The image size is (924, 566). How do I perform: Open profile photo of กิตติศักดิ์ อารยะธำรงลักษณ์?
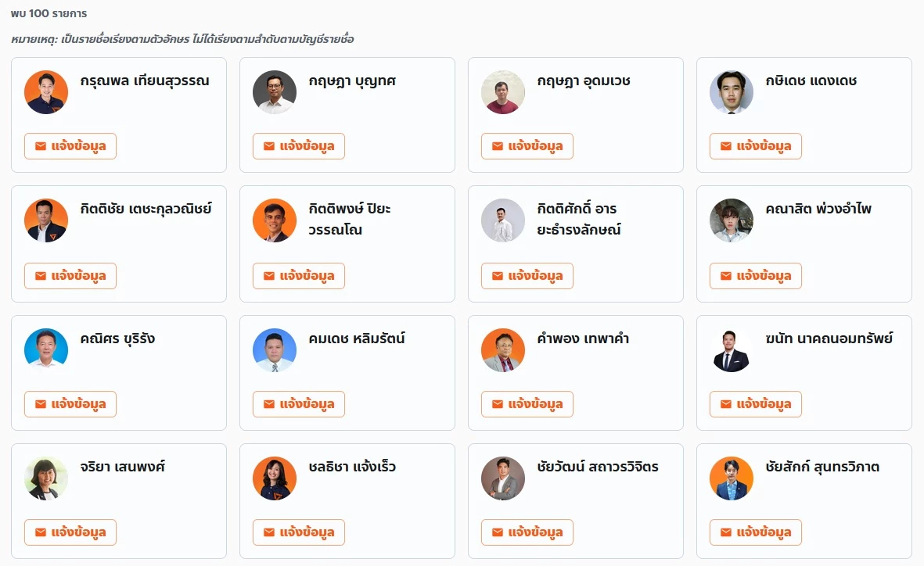[503, 220]
